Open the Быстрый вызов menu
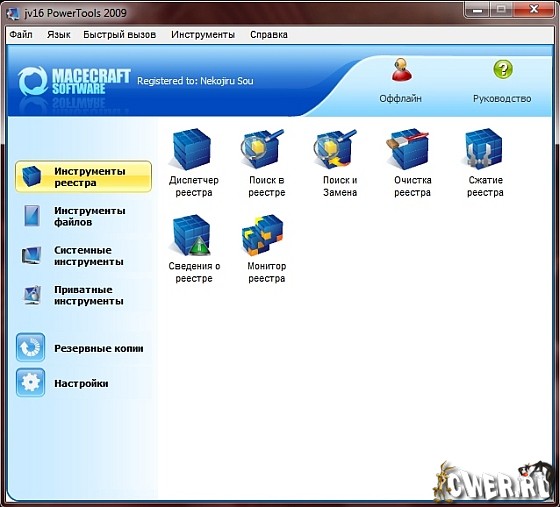Viewport: 560px width, 507px height. coord(120,35)
